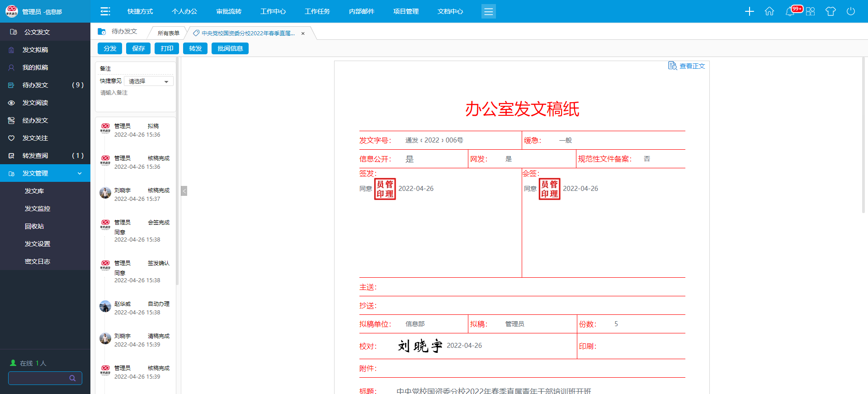Collapse the left history panel handle
868x394 pixels.
tap(184, 191)
